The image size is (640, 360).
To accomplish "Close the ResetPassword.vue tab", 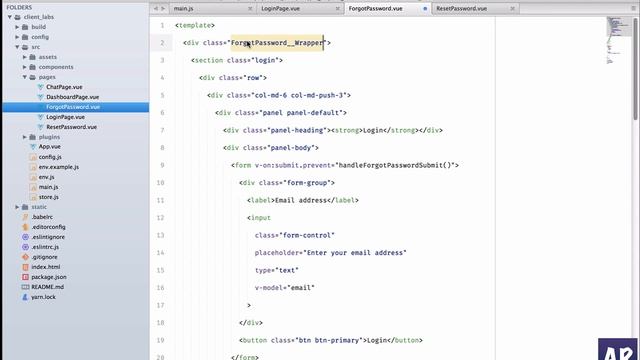I will (x=512, y=9).
